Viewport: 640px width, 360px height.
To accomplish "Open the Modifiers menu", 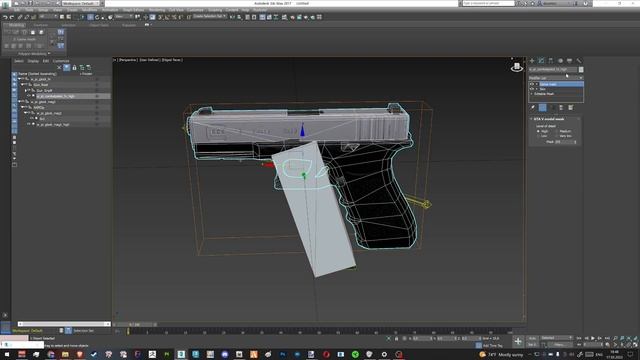I will [89, 10].
